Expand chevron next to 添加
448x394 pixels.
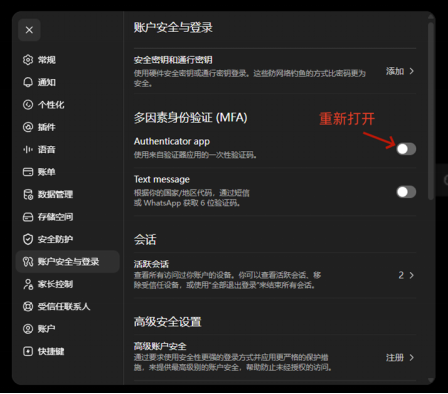click(412, 71)
